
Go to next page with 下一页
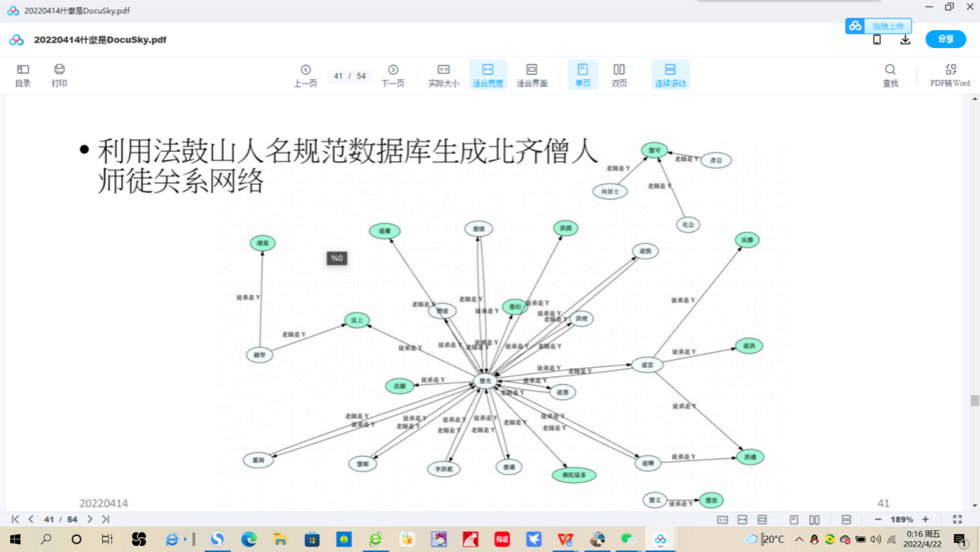(392, 75)
